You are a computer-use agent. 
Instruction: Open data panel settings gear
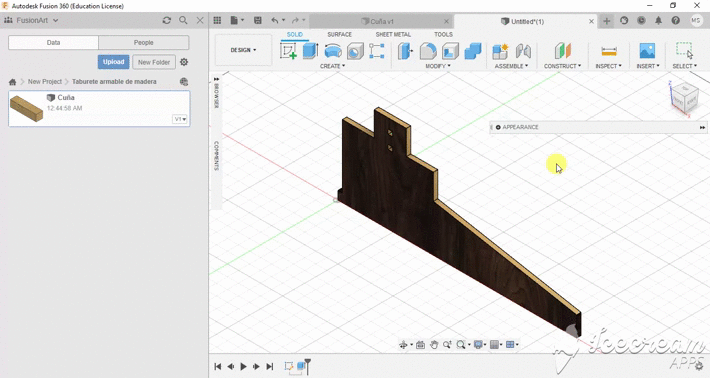click(184, 62)
